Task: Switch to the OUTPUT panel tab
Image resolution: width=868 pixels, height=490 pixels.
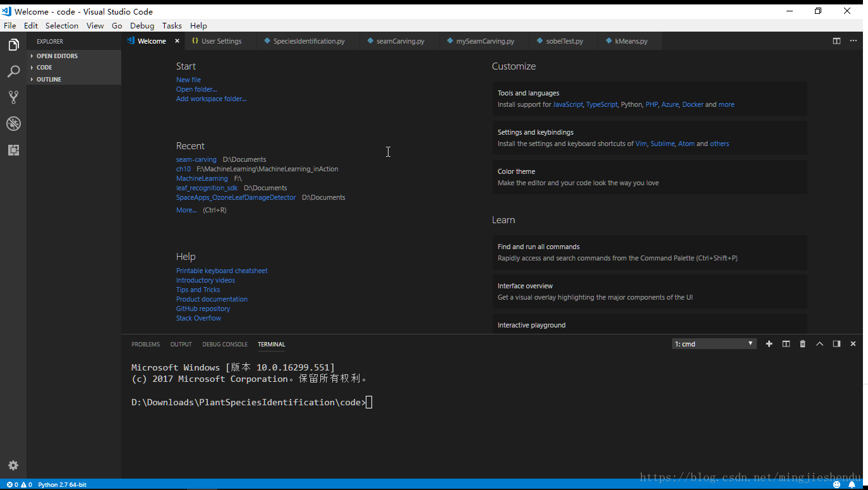Action: (x=181, y=345)
